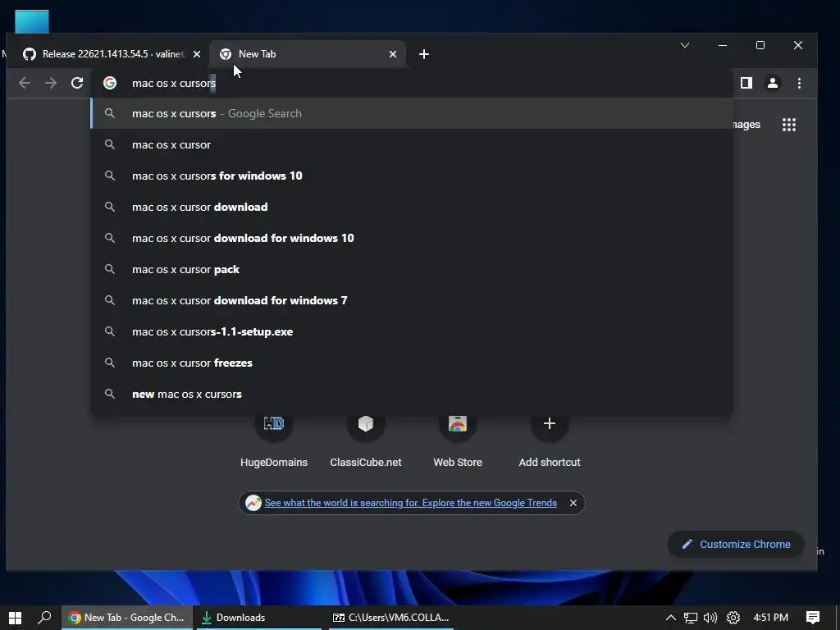Click the volume speaker tray icon
The width and height of the screenshot is (840, 630).
[710, 618]
